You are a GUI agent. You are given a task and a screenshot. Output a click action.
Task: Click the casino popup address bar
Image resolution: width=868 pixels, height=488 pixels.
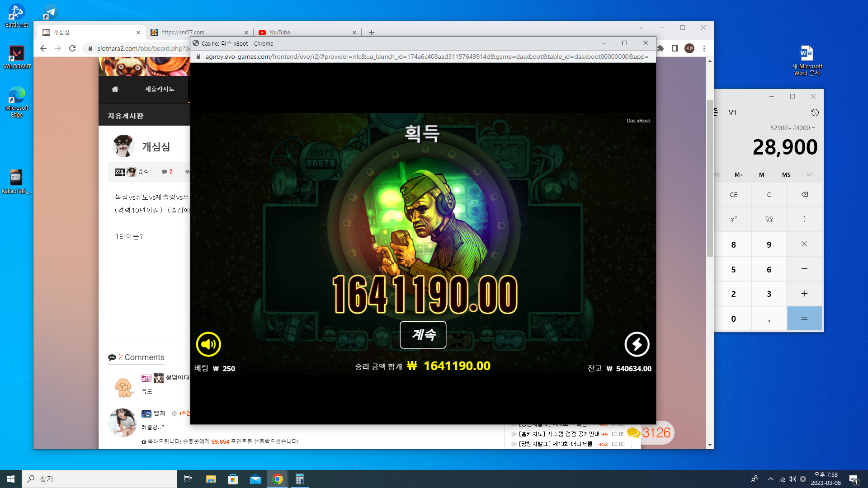[x=427, y=56]
